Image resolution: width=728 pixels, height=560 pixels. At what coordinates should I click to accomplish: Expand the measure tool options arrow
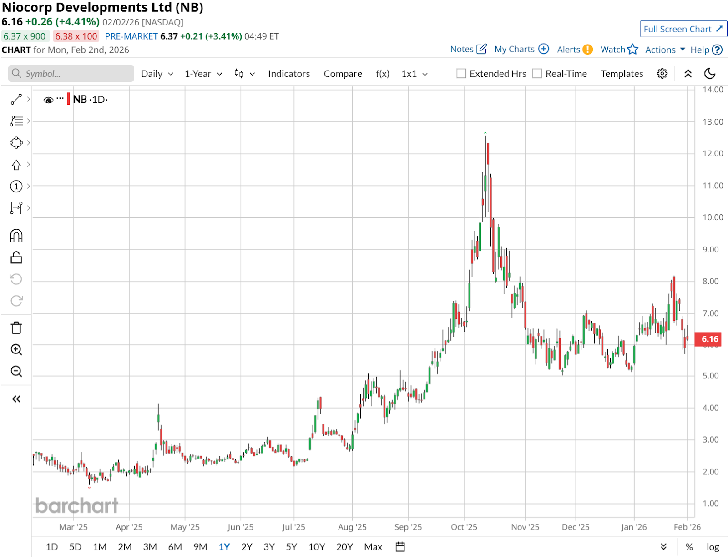click(28, 208)
